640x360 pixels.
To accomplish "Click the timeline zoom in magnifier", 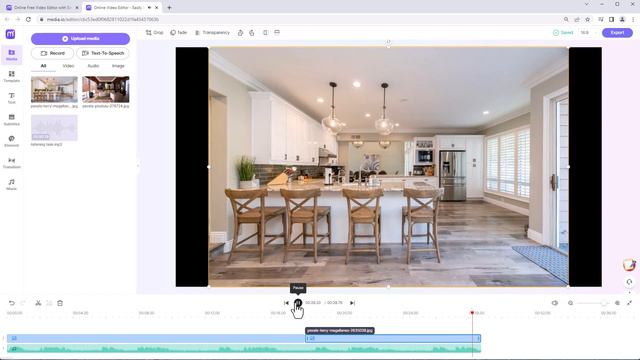I will pos(617,303).
